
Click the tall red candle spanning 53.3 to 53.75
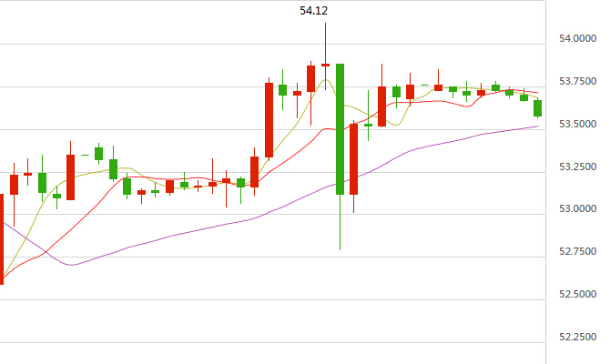click(269, 120)
